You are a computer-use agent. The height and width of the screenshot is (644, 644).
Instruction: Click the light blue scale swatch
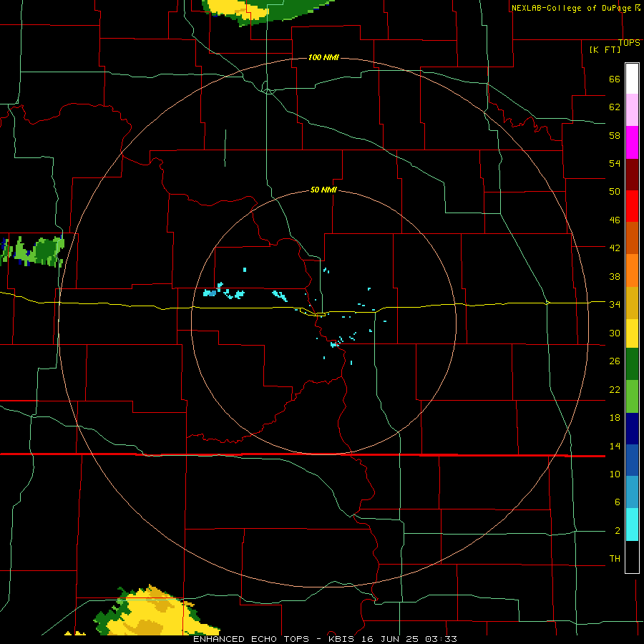click(x=632, y=492)
